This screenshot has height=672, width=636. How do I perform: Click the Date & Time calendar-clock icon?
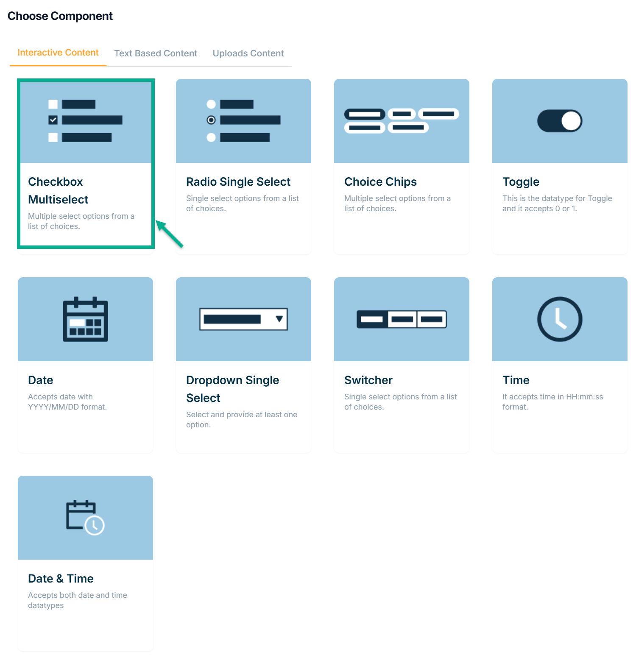click(x=85, y=517)
